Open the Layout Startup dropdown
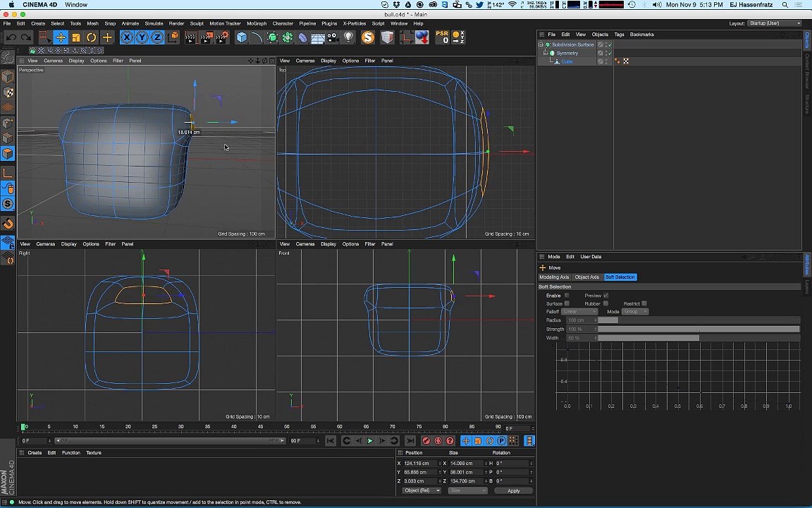Screen dimensions: 812x508 [x=775, y=23]
